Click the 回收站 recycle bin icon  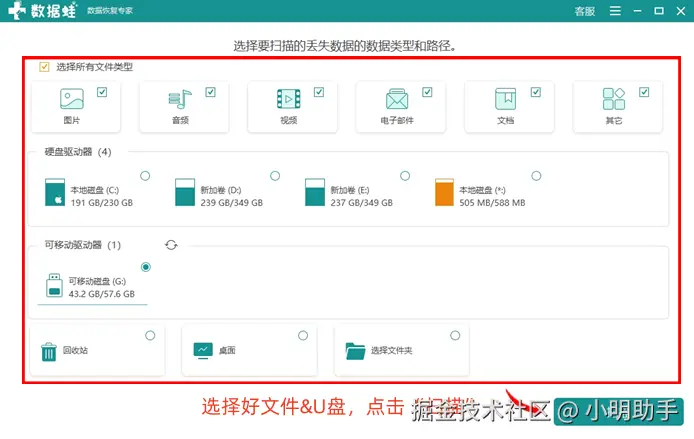[x=49, y=352]
